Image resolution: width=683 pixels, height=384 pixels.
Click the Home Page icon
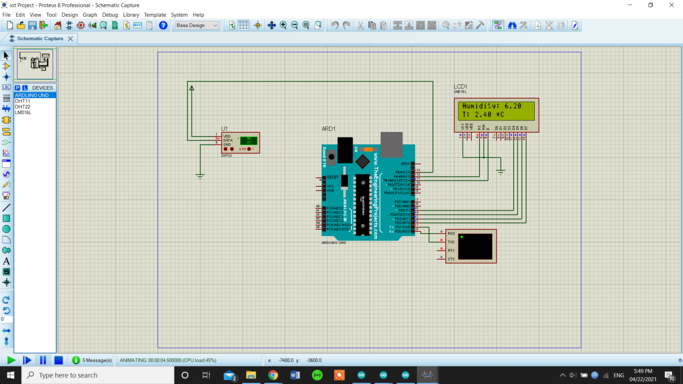tap(57, 26)
